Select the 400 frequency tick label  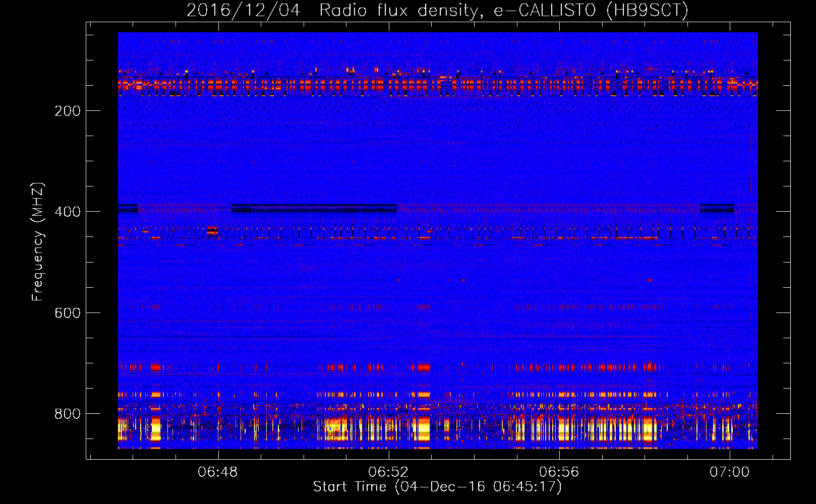point(68,212)
